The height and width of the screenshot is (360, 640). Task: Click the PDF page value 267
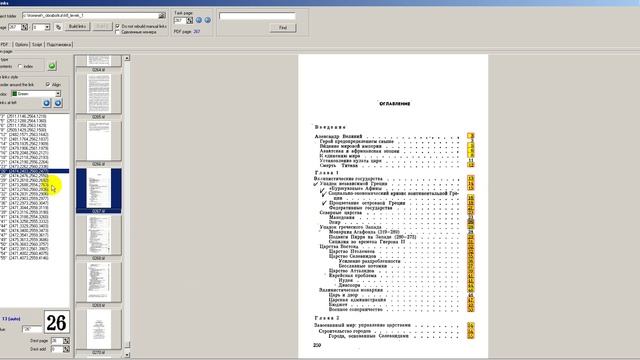point(197,31)
